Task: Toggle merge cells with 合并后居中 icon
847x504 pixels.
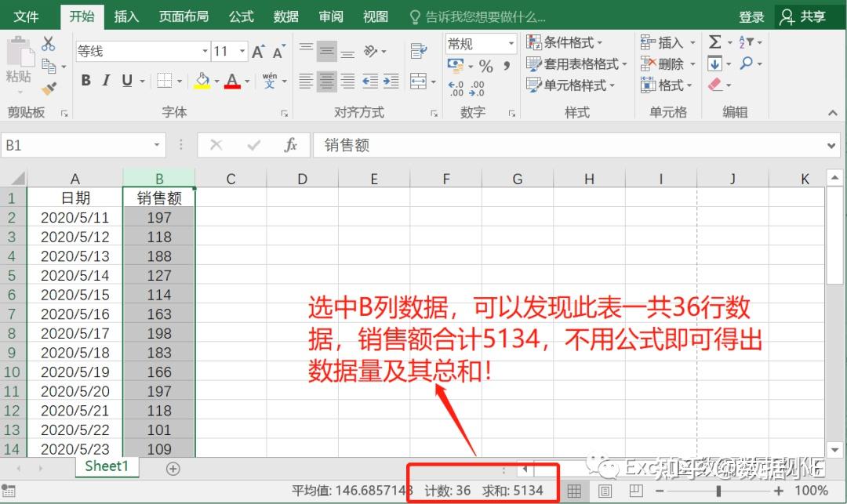Action: click(418, 82)
